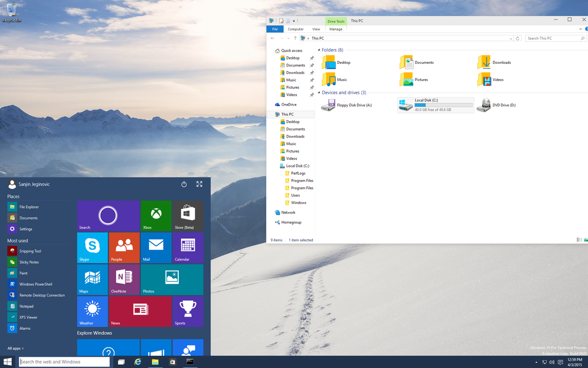
Task: Open Sticky Notes from Most used
Action: 38,262
